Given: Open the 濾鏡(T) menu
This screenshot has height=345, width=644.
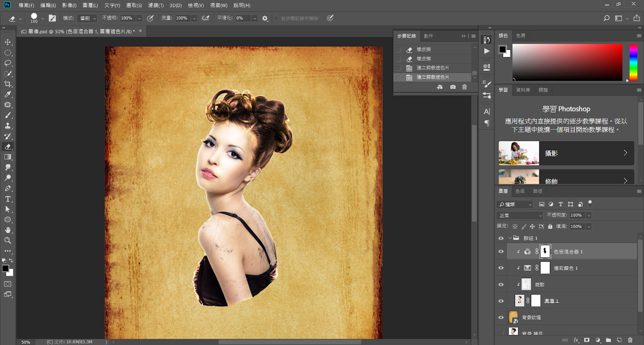Looking at the screenshot, I should [x=155, y=5].
